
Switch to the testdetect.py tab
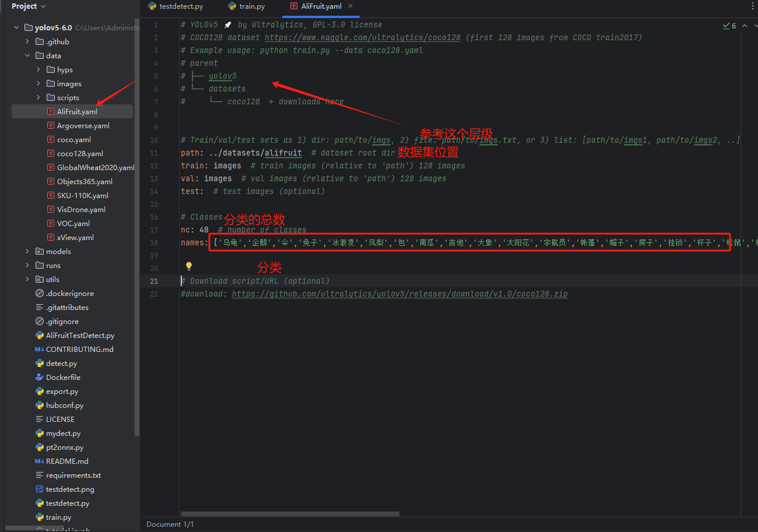[181, 6]
